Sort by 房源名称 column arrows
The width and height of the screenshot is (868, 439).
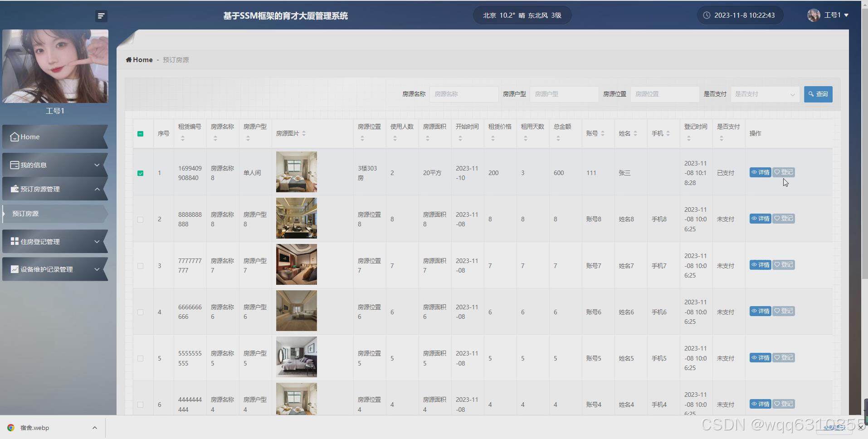pos(215,138)
